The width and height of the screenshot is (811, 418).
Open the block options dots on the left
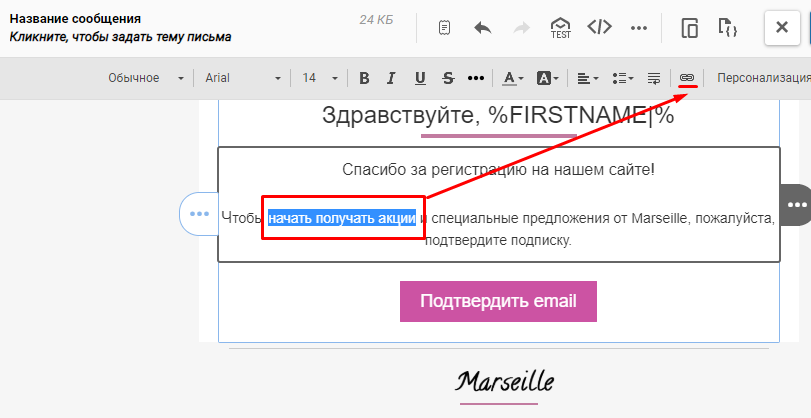[x=199, y=214]
